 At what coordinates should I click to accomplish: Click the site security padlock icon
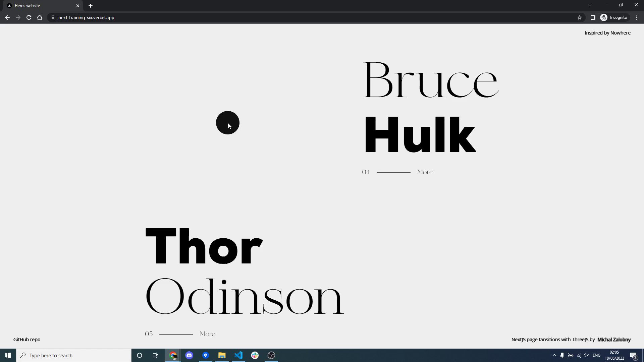53,17
